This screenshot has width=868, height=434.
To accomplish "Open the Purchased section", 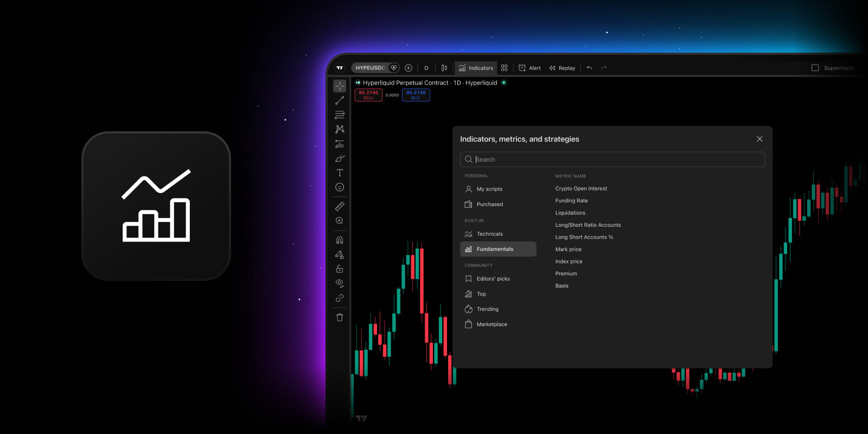I will click(x=498, y=204).
